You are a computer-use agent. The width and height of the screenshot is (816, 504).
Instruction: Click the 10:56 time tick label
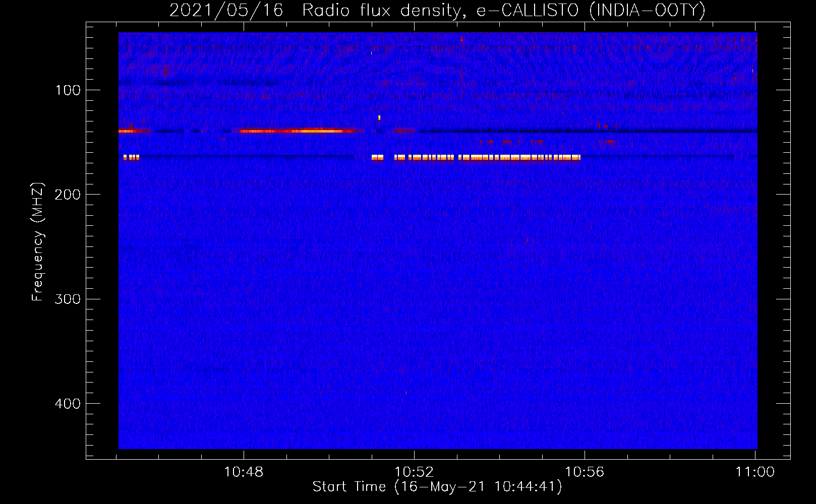pyautogui.click(x=585, y=472)
